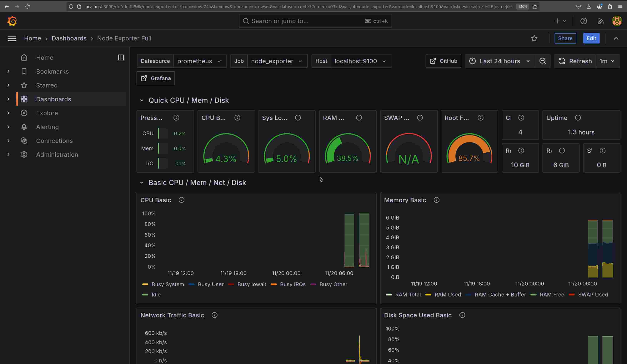Click the Edit button
The height and width of the screenshot is (364, 627).
tap(591, 38)
